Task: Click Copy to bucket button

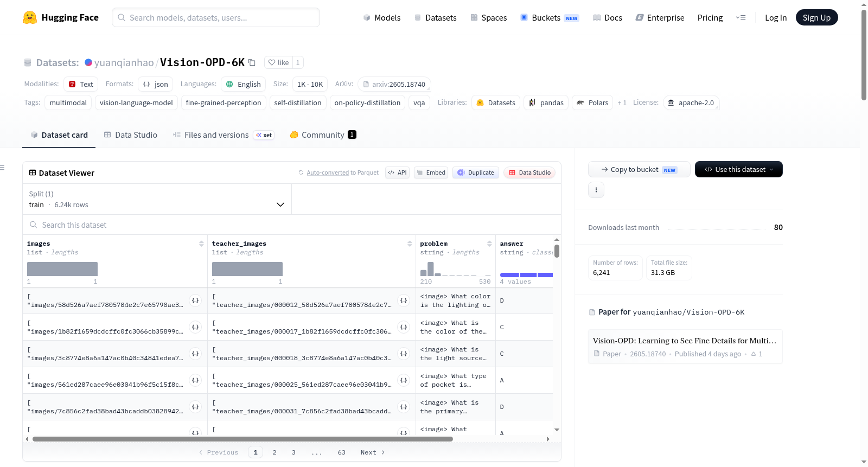Action: [639, 169]
